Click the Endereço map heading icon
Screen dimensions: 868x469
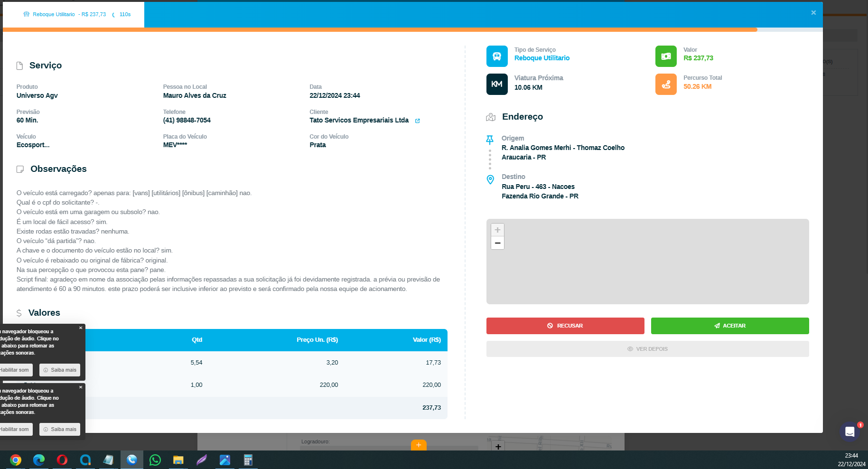tap(491, 117)
